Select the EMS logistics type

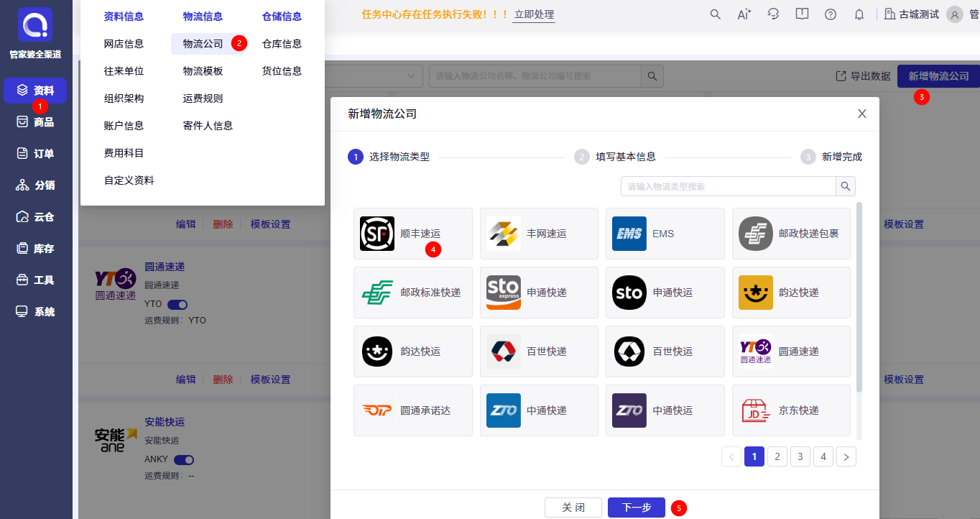(665, 234)
